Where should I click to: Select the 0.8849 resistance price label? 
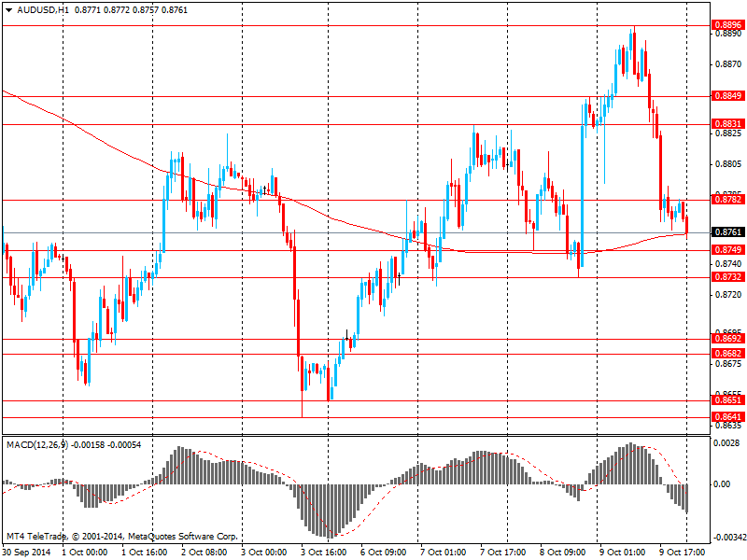pyautogui.click(x=726, y=96)
